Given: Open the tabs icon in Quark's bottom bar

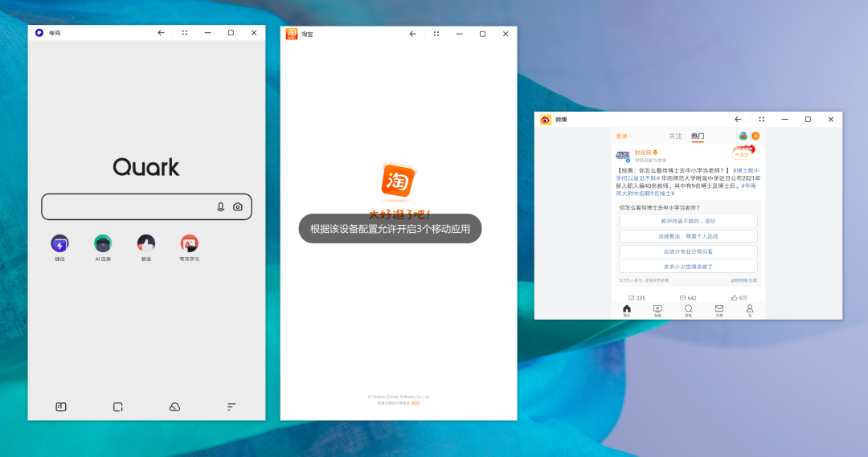Looking at the screenshot, I should coord(118,407).
